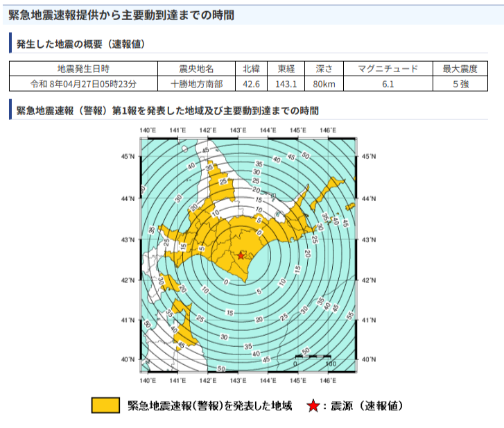Screen dimensions: 504x428
Task: Click the left axis label 45°N
Action: click(x=128, y=157)
